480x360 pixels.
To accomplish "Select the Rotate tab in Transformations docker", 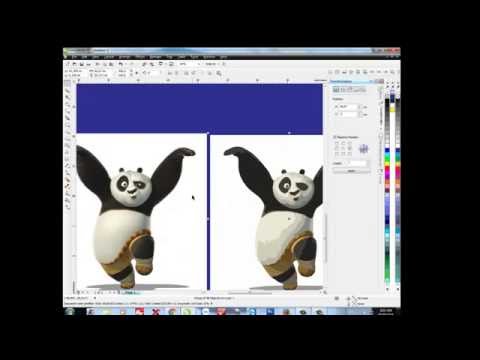I will (343, 90).
